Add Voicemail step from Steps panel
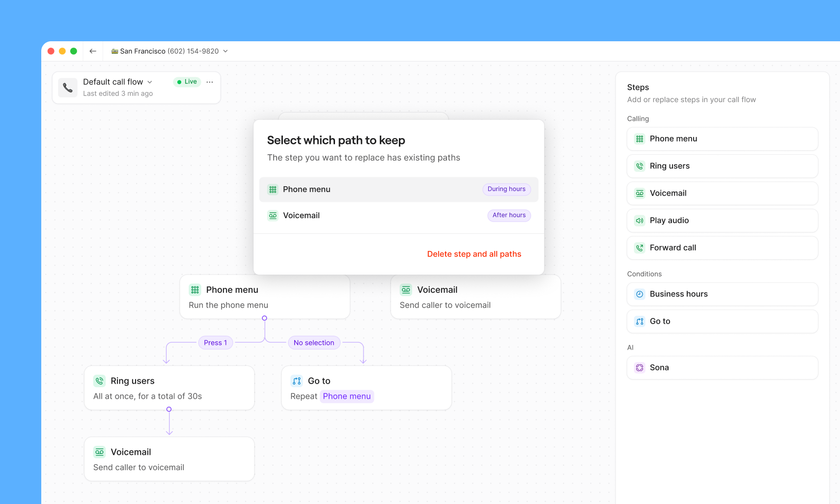The image size is (840, 504). coord(722,194)
